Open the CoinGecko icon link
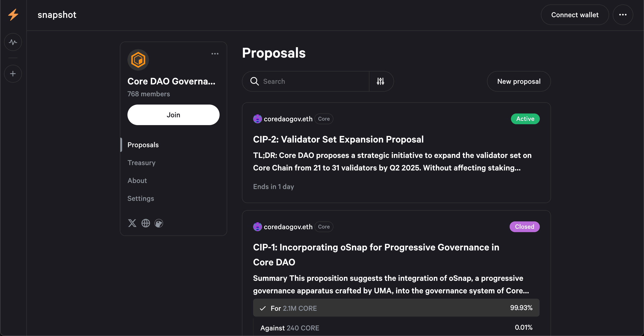The image size is (644, 336). pyautogui.click(x=159, y=223)
